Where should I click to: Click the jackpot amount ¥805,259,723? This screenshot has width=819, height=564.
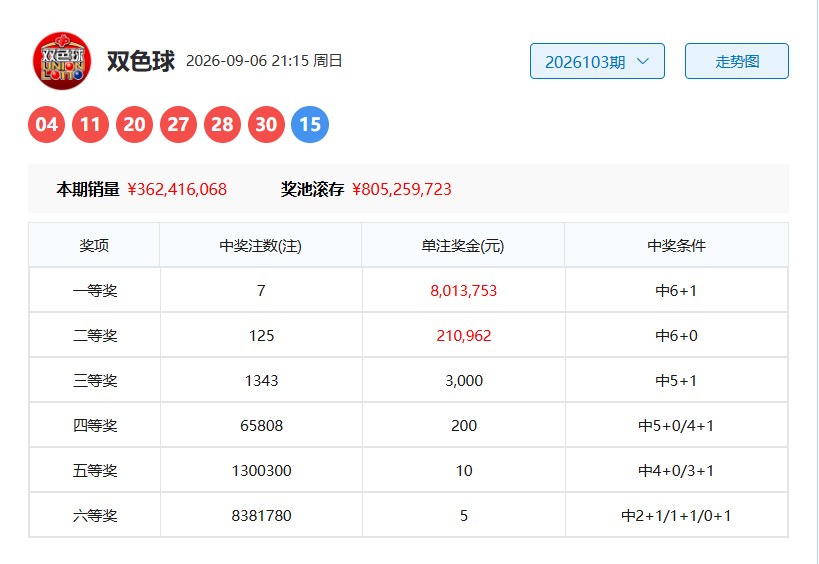[x=402, y=189]
